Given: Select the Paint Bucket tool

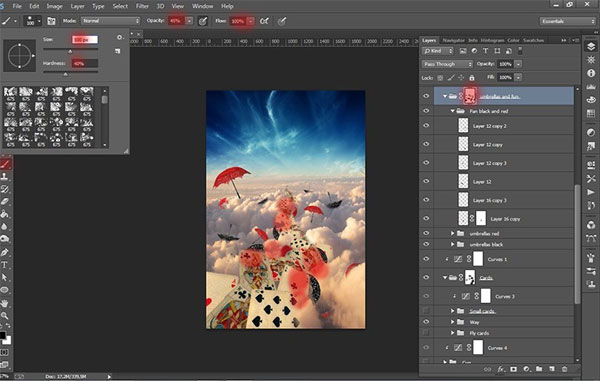Looking at the screenshot, I should tap(5, 214).
